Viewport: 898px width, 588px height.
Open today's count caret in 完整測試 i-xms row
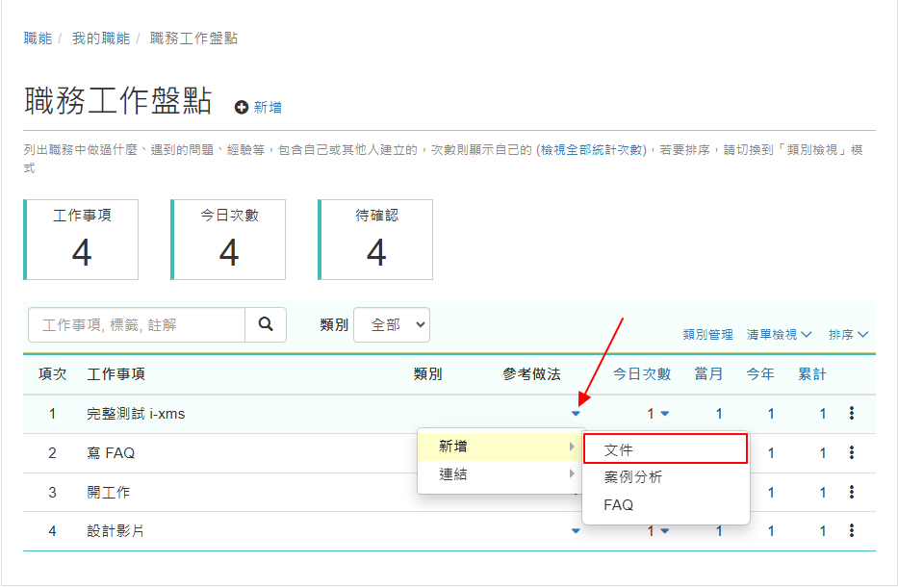665,414
